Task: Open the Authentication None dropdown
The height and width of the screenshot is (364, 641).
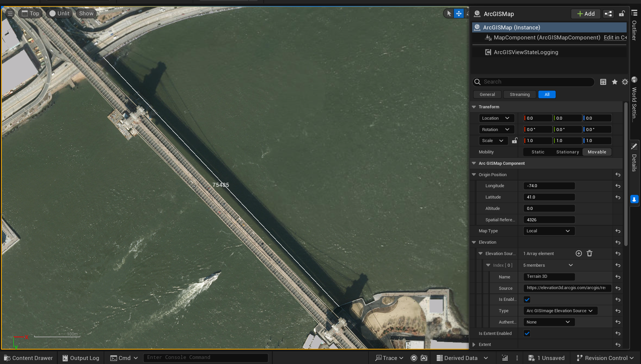Action: click(548, 322)
